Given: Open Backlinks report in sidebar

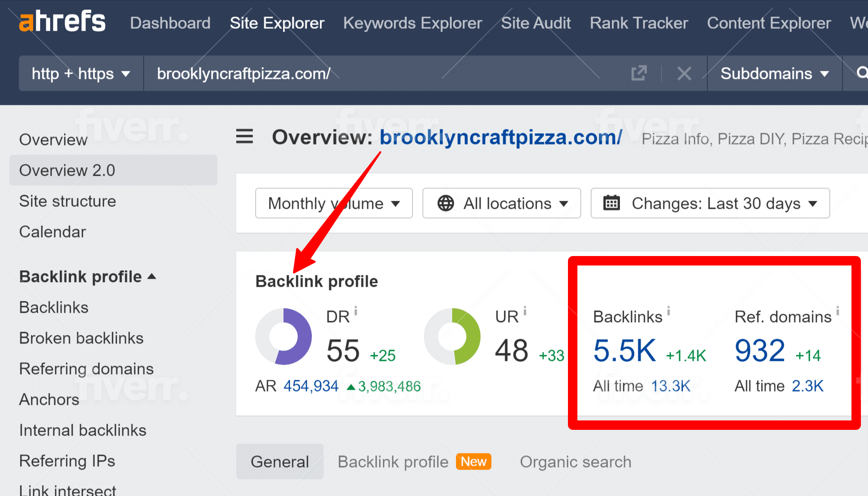Looking at the screenshot, I should tap(54, 307).
